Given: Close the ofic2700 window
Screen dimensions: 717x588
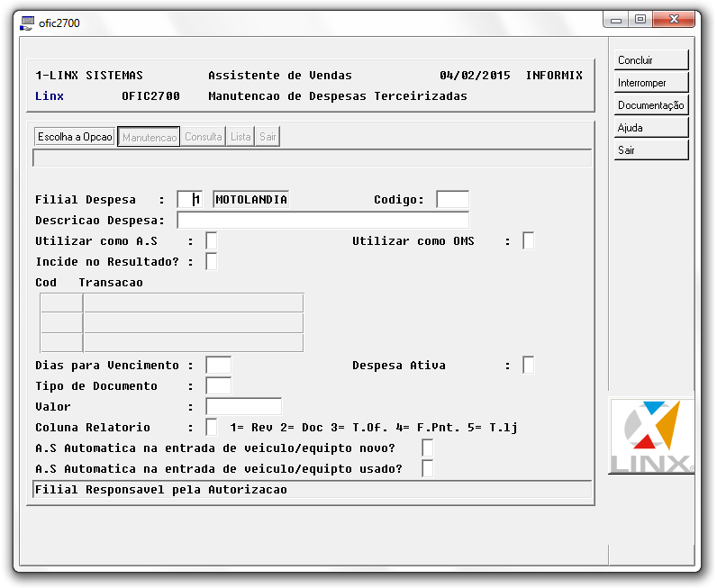Looking at the screenshot, I should (674, 20).
